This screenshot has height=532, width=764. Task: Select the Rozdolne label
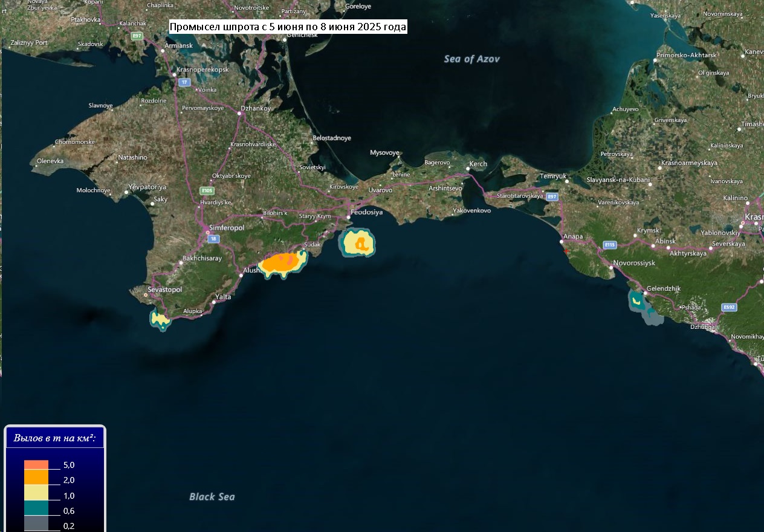153,100
